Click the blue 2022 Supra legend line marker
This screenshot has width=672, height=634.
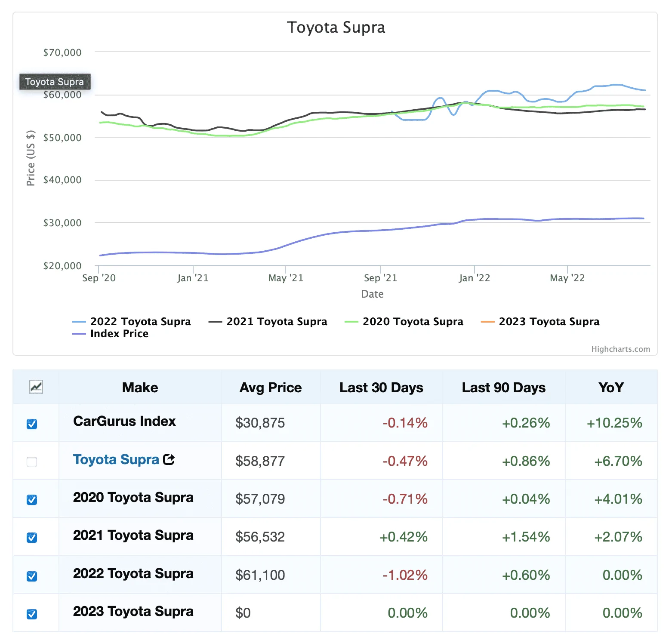click(x=79, y=322)
